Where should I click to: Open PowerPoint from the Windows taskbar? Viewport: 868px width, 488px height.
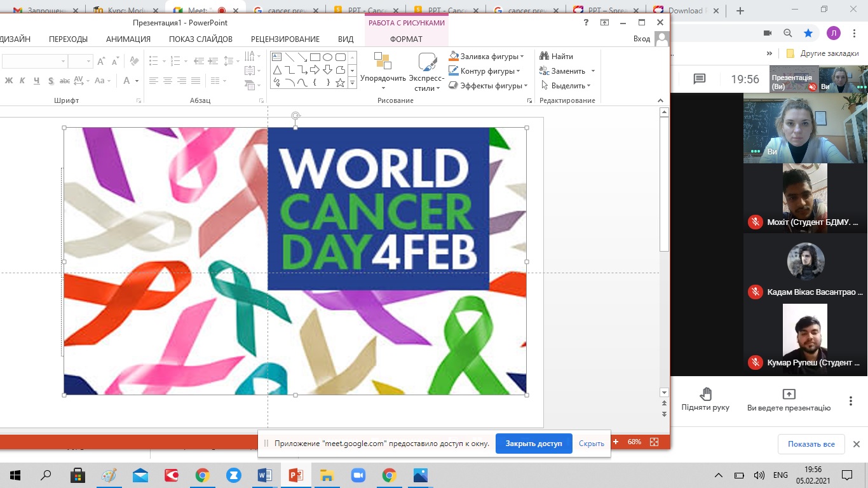(295, 475)
